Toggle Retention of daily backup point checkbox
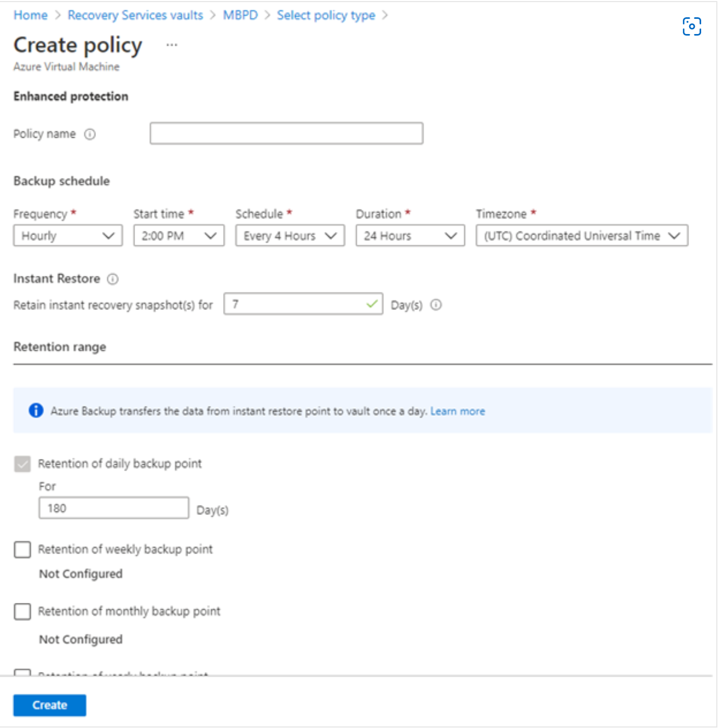The image size is (720, 728). (x=23, y=464)
